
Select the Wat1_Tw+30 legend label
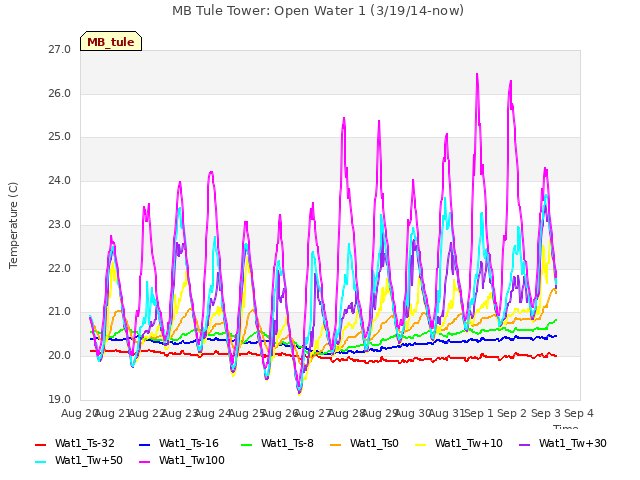point(573,443)
